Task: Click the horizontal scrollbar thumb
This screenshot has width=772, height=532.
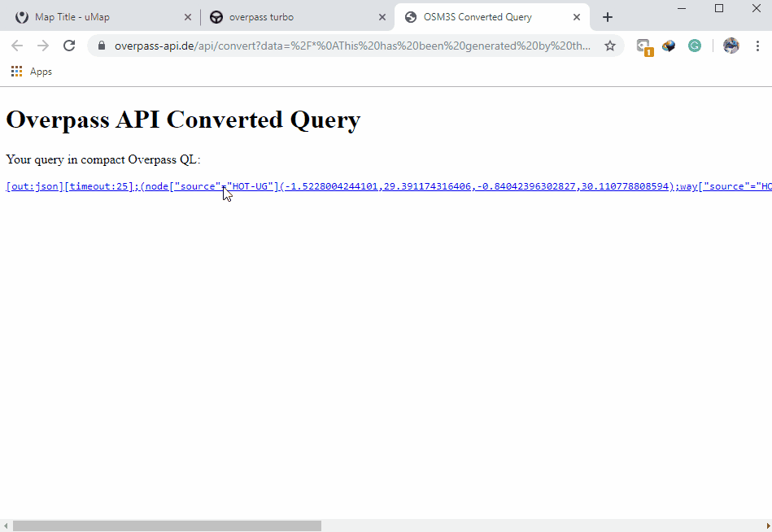Action: click(x=167, y=525)
